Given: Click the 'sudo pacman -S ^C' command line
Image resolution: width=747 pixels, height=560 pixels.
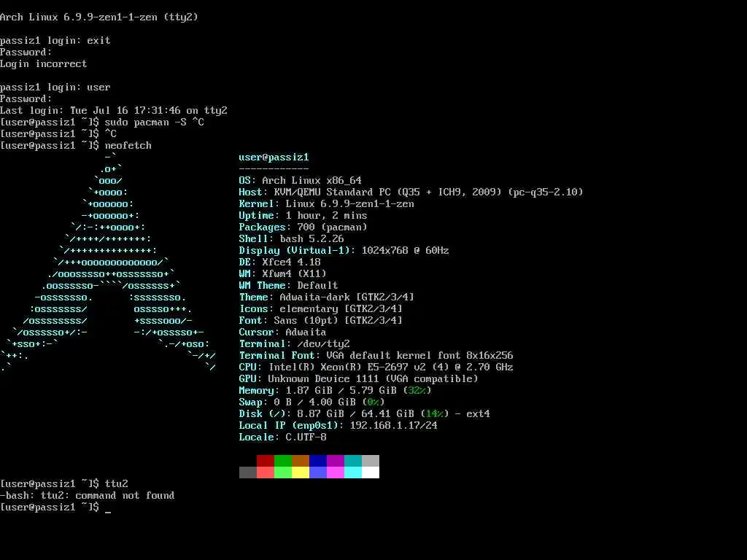Looking at the screenshot, I should click(x=102, y=122).
